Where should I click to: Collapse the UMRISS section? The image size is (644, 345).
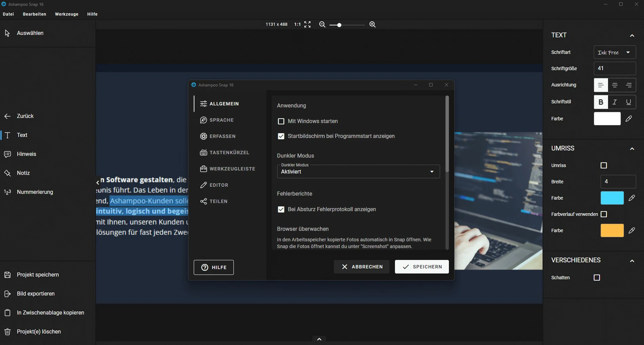632,149
